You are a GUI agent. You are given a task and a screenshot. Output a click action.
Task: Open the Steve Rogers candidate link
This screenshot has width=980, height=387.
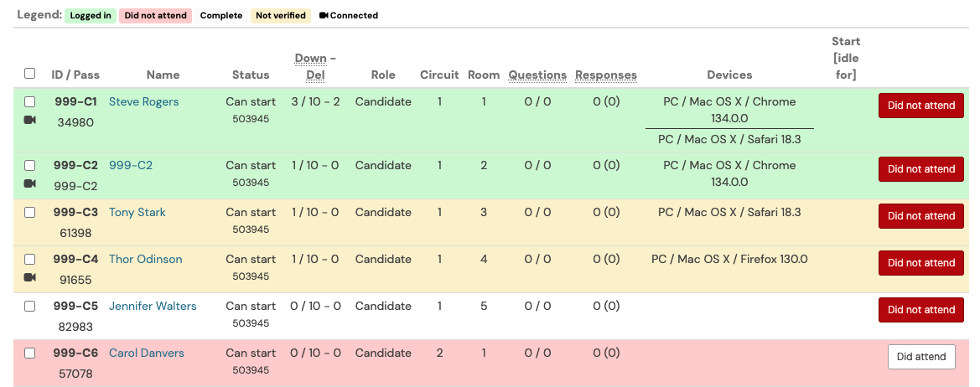click(x=143, y=101)
